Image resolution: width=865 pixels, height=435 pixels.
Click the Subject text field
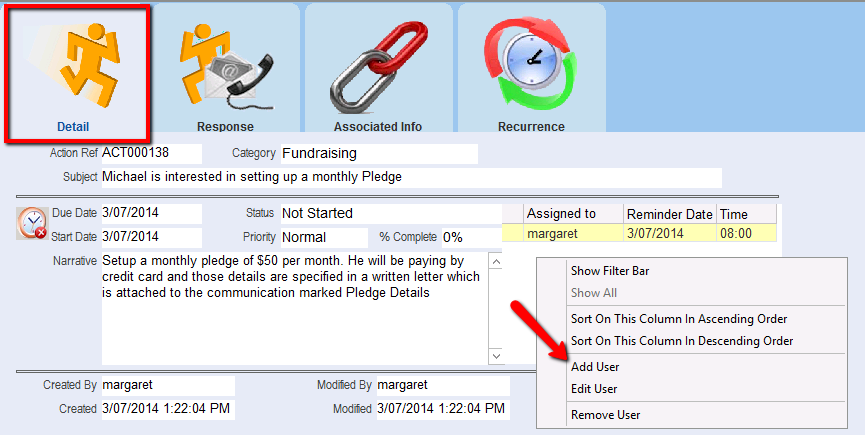coord(410,178)
